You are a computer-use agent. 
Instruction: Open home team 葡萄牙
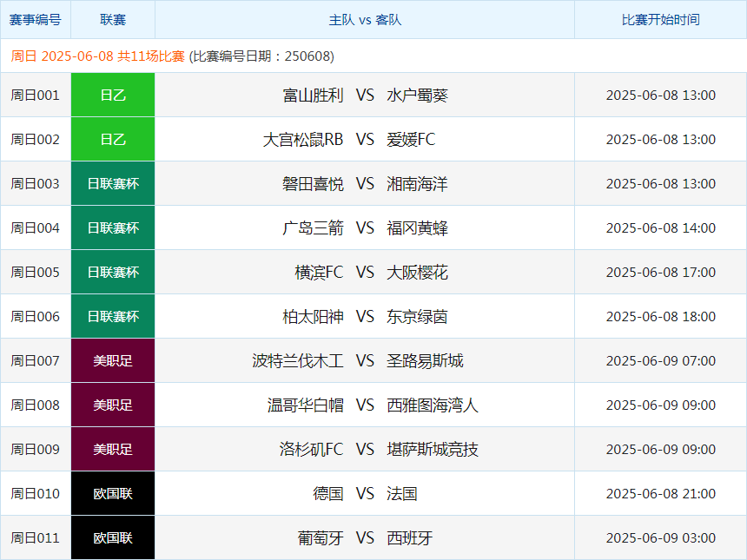[321, 538]
